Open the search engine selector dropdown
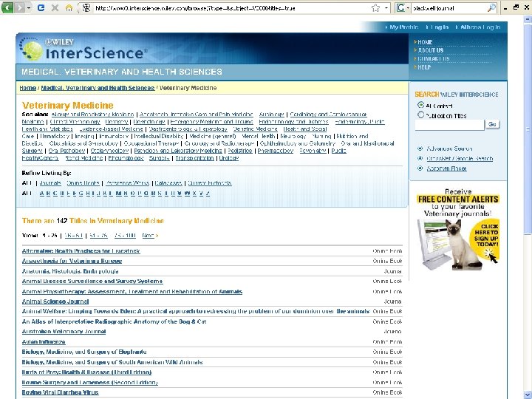532x399 pixels. (403, 8)
